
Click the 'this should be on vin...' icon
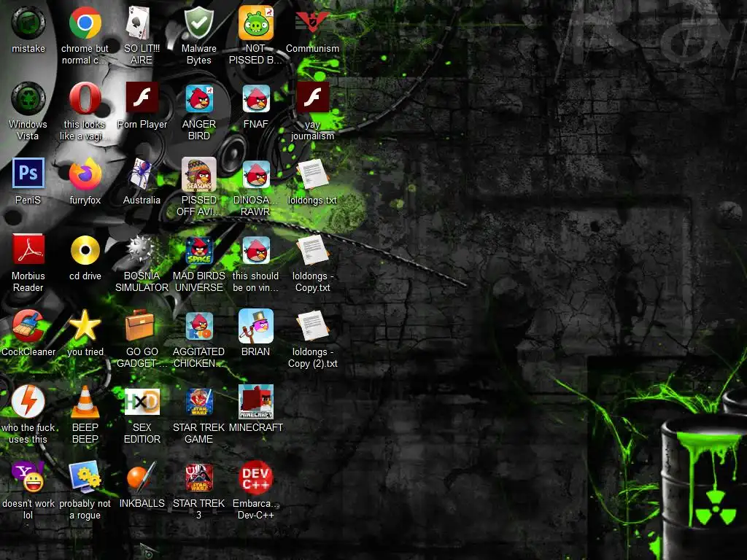click(x=256, y=250)
